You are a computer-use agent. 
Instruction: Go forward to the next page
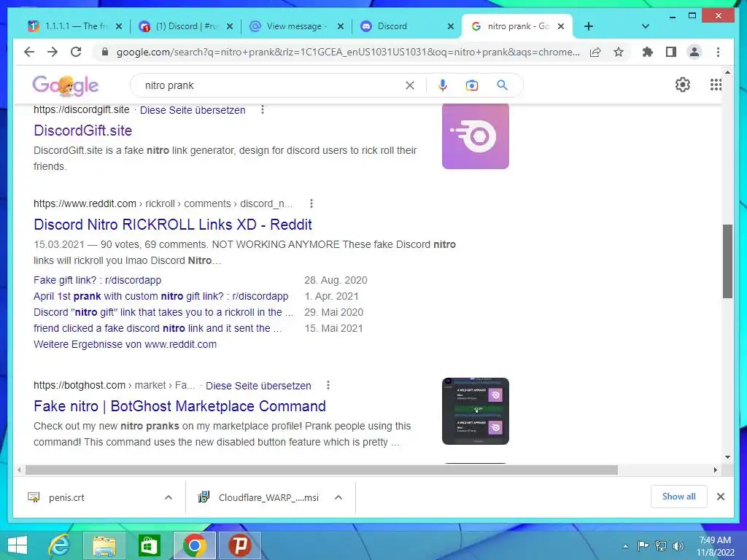click(x=53, y=52)
